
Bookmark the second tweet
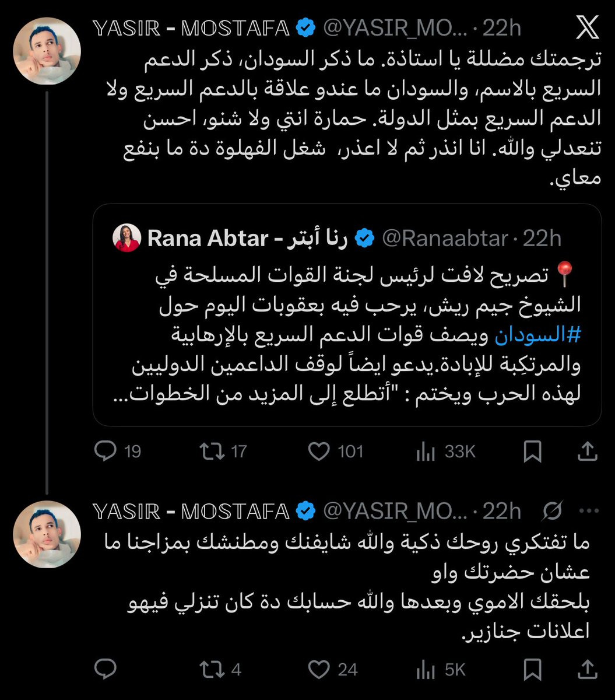532,670
